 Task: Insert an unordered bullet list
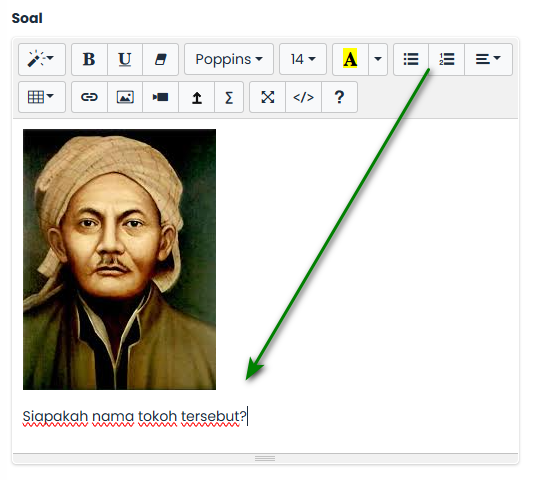tap(411, 59)
